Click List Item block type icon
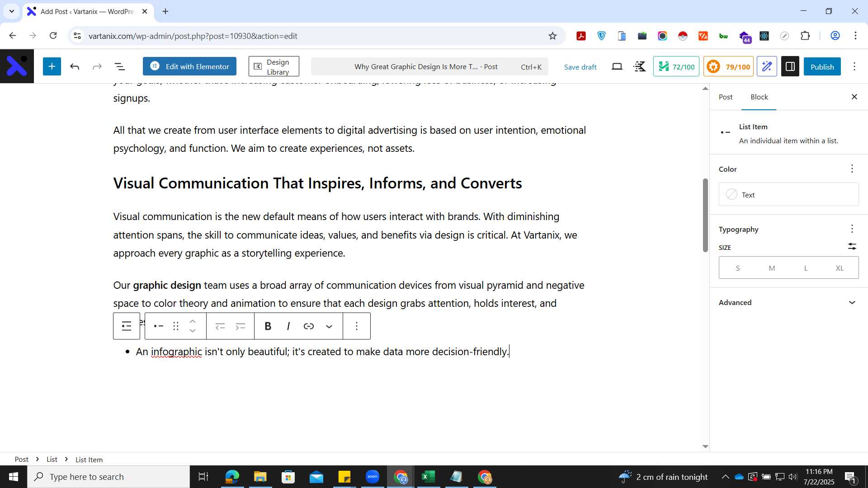Viewport: 868px width, 488px height. click(158, 326)
